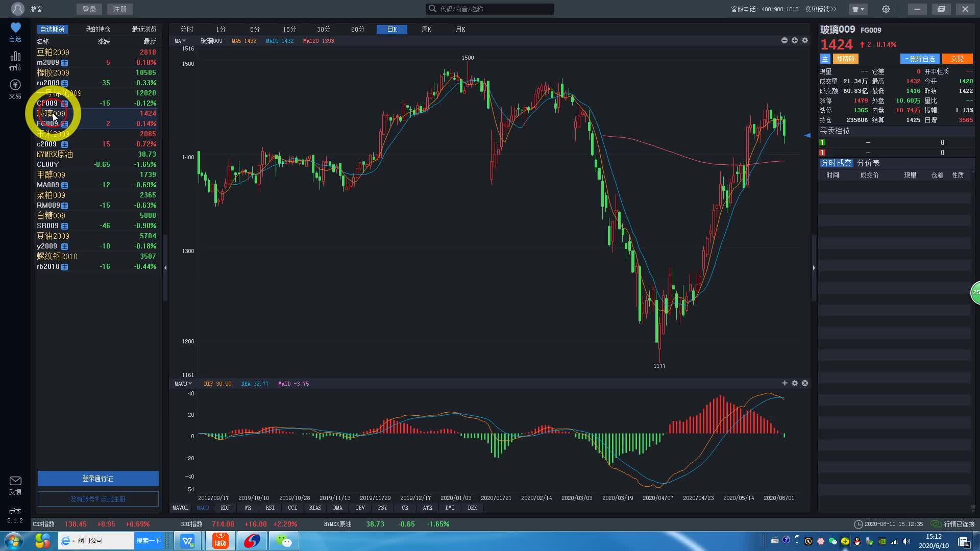Image resolution: width=980 pixels, height=551 pixels.
Task: Select the MAVOL indicator tab
Action: pyautogui.click(x=180, y=508)
